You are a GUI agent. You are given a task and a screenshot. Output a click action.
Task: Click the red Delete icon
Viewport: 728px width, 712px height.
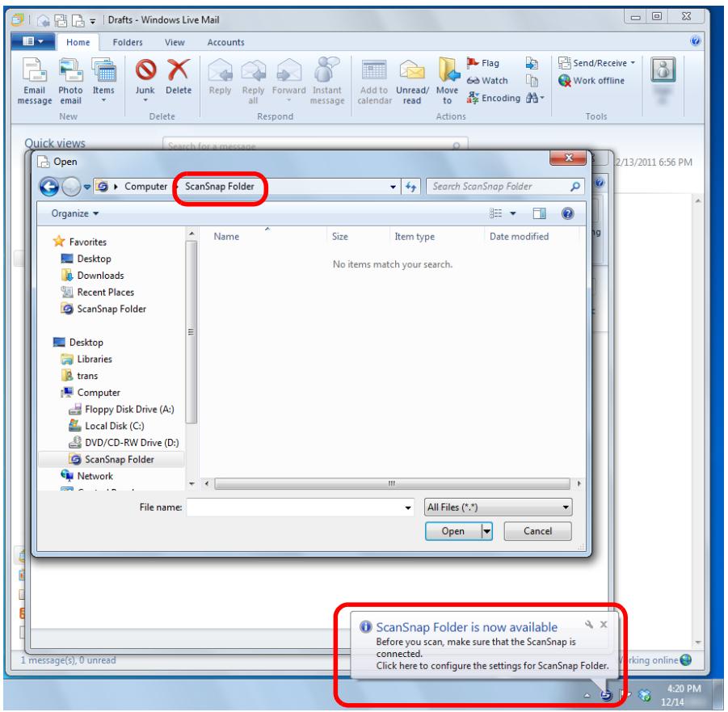point(179,70)
